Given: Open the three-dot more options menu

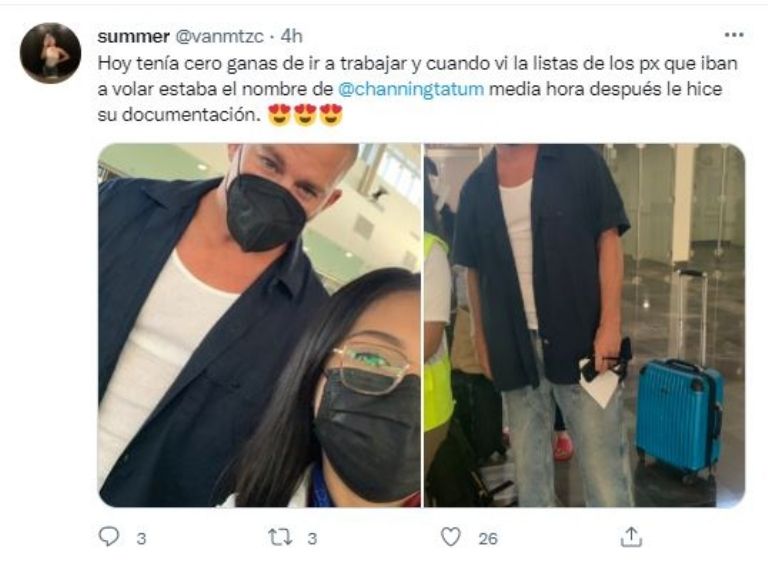Looking at the screenshot, I should (x=734, y=35).
